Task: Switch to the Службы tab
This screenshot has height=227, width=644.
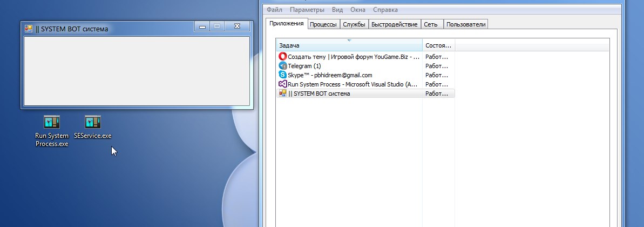Action: pyautogui.click(x=354, y=24)
